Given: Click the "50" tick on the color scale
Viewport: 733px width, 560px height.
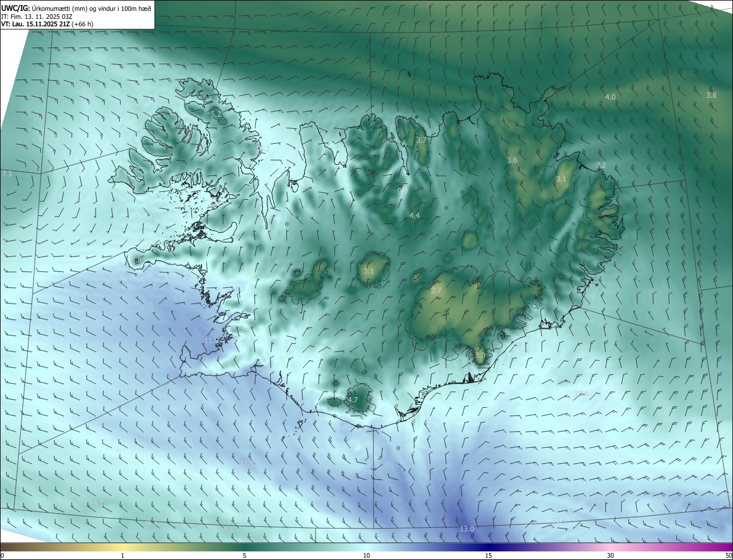Looking at the screenshot, I should [x=728, y=555].
